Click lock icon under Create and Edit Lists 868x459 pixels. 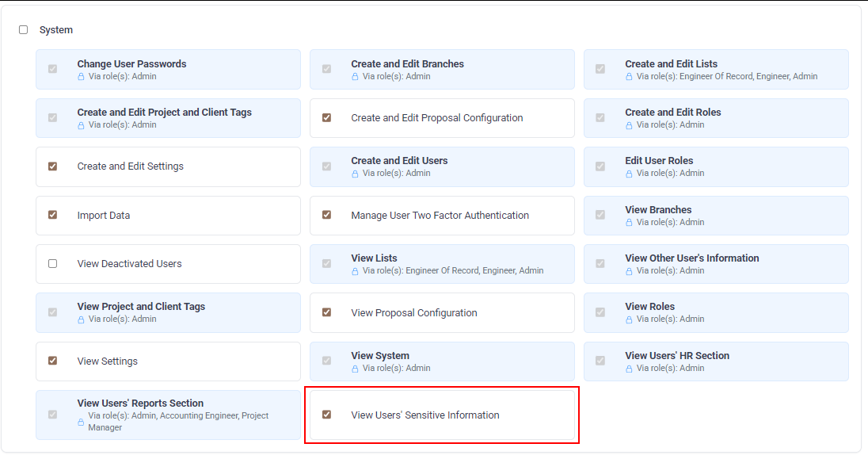click(629, 77)
